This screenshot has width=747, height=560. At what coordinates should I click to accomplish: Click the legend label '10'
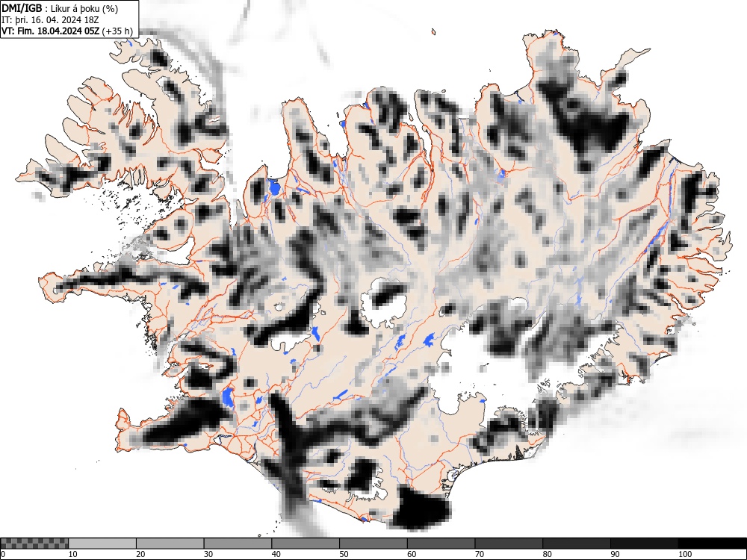[x=73, y=554]
